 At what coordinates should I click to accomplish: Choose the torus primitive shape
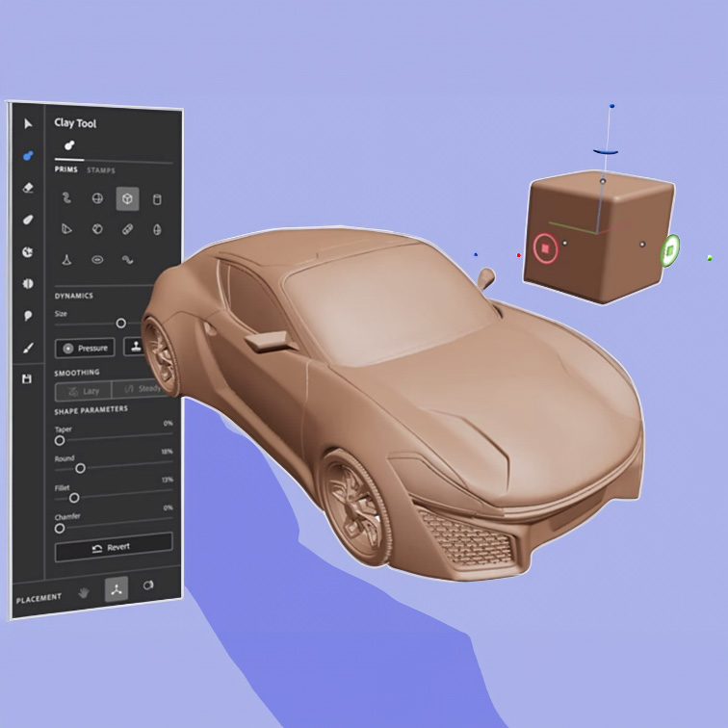click(97, 259)
